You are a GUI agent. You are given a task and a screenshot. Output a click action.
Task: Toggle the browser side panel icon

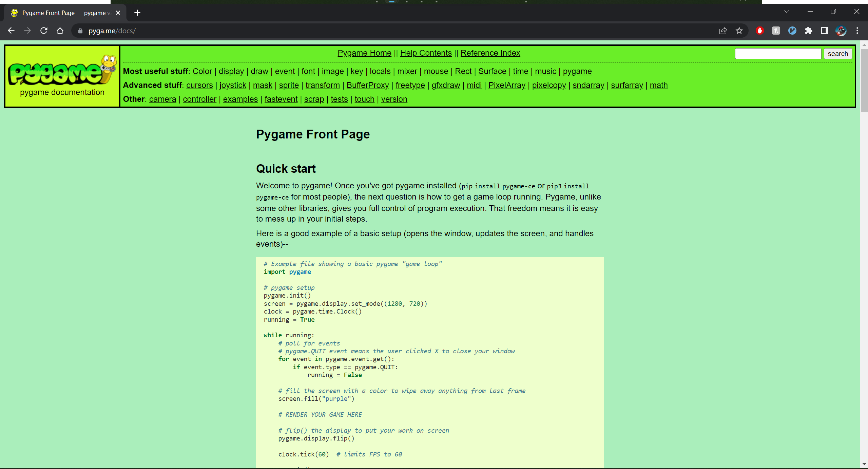click(x=825, y=31)
